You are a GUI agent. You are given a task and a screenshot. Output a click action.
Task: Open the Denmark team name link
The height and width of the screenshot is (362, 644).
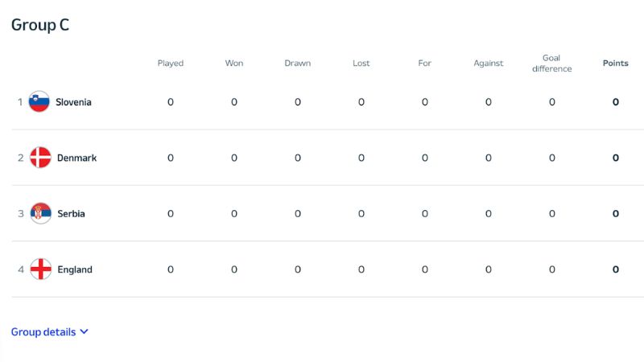[76, 158]
